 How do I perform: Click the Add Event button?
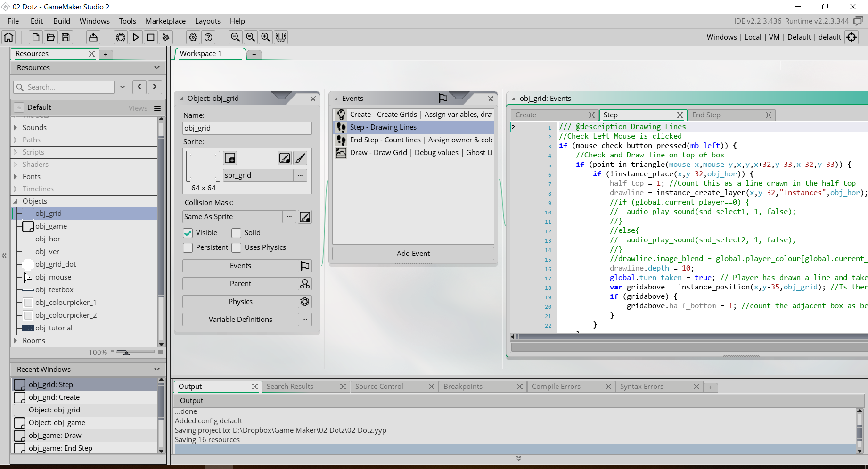(413, 254)
